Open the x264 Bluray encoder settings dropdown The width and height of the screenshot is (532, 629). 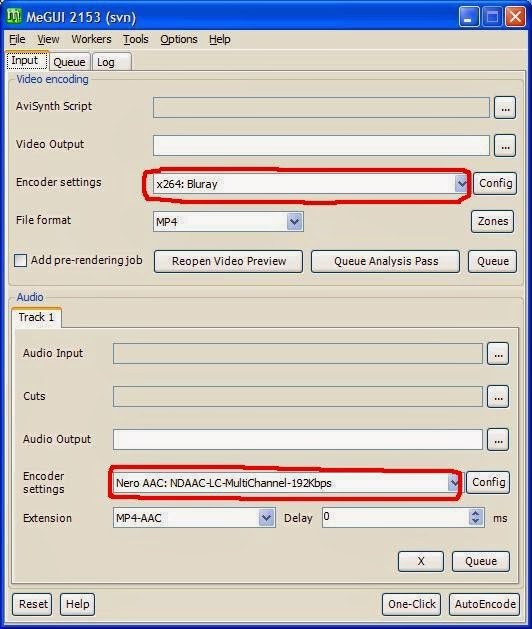461,184
